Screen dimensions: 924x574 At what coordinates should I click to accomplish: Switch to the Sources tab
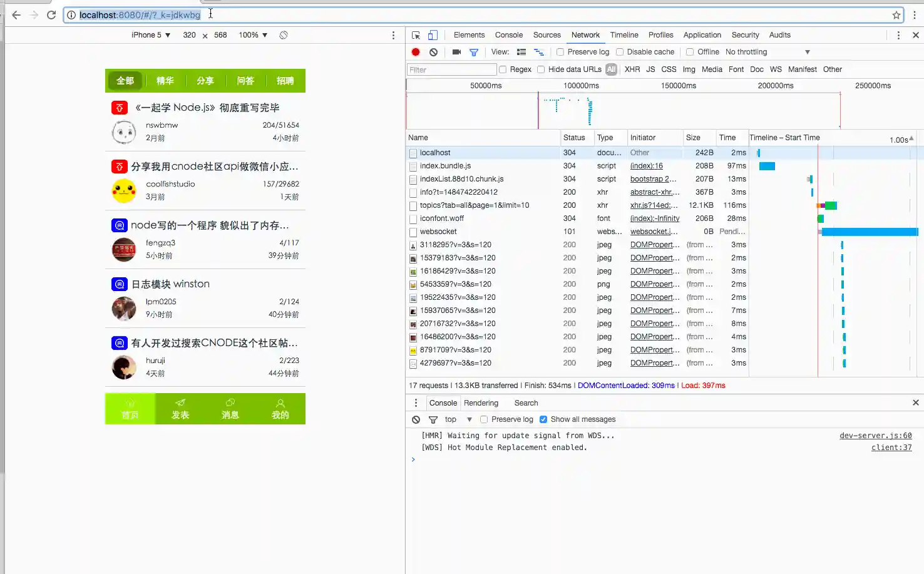[547, 35]
